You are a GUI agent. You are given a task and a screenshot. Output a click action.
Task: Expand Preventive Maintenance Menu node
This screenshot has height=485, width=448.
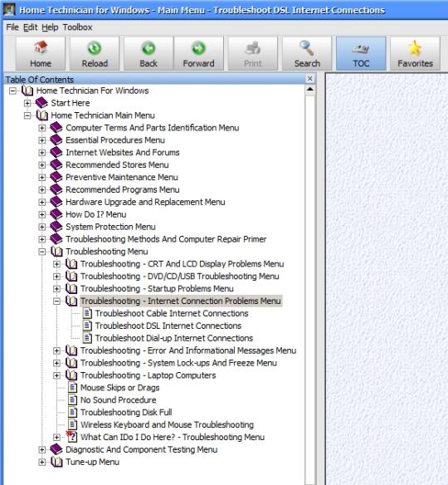click(42, 177)
